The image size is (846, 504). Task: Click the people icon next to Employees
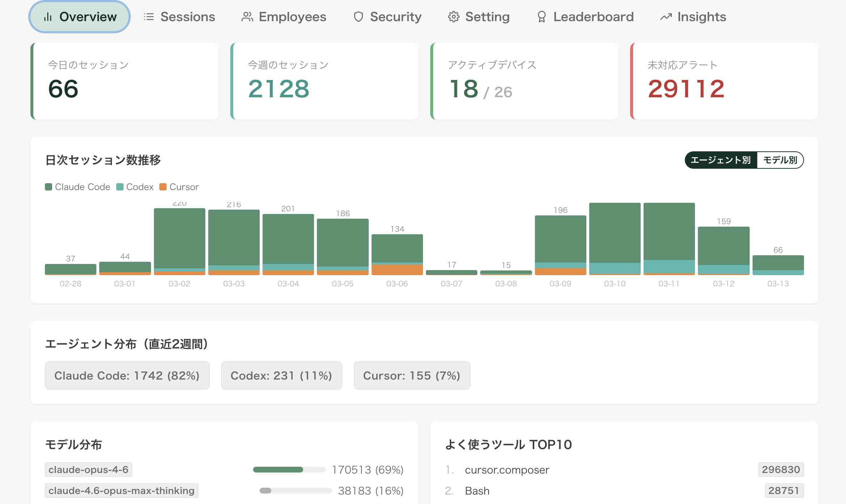[247, 17]
